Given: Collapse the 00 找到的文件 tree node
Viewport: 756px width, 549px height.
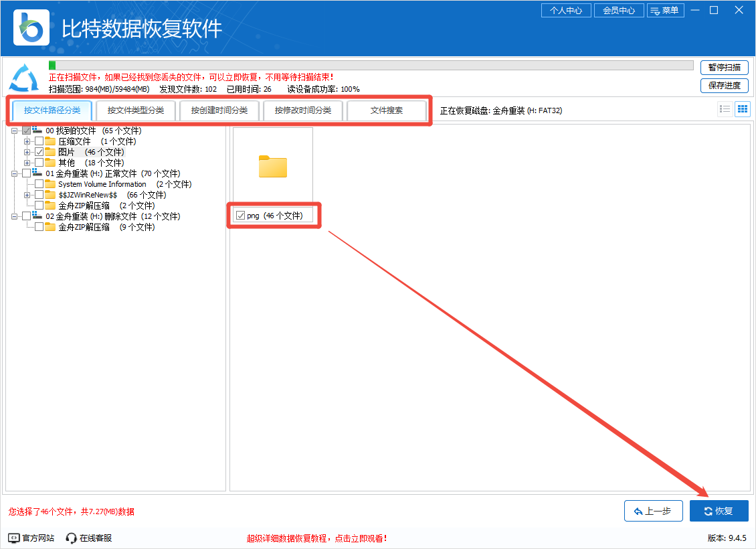Looking at the screenshot, I should click(x=15, y=131).
